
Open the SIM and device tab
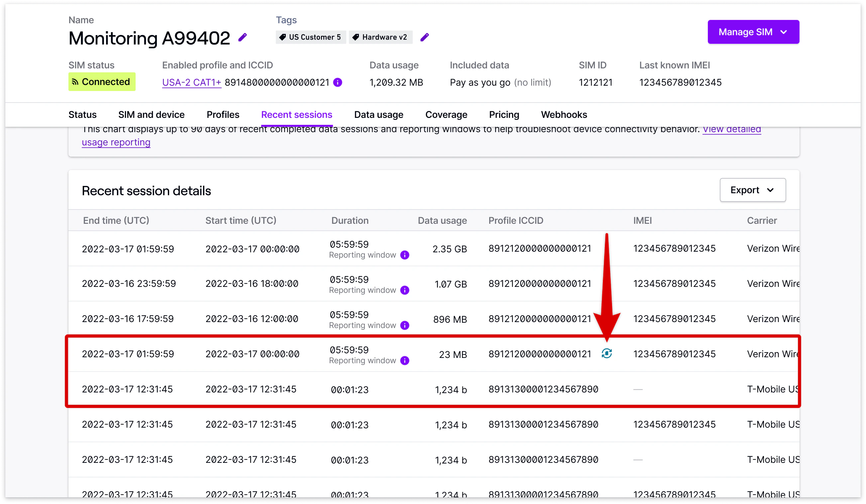151,115
